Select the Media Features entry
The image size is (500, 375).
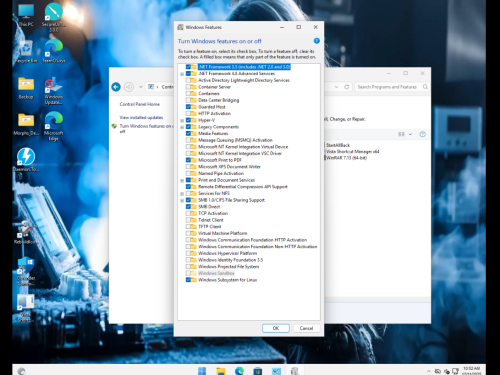(213, 133)
